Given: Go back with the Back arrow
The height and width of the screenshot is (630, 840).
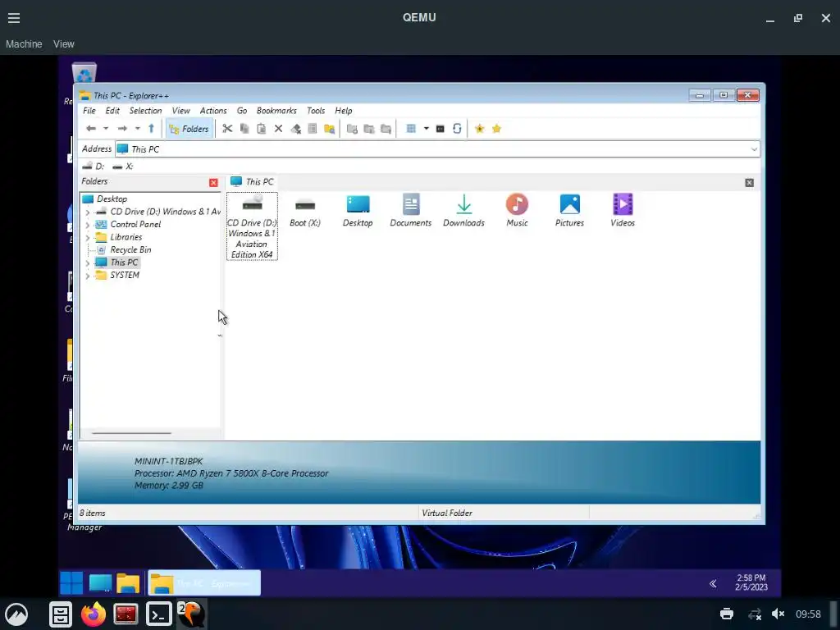Looking at the screenshot, I should tap(91, 129).
